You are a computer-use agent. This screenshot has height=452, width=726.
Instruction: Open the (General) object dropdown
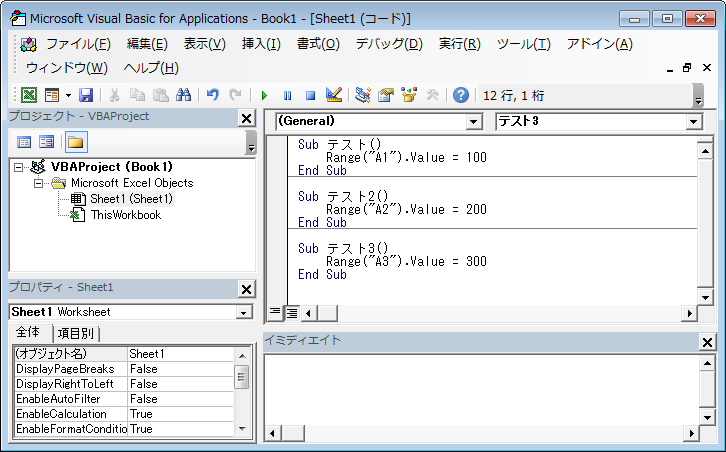[473, 122]
